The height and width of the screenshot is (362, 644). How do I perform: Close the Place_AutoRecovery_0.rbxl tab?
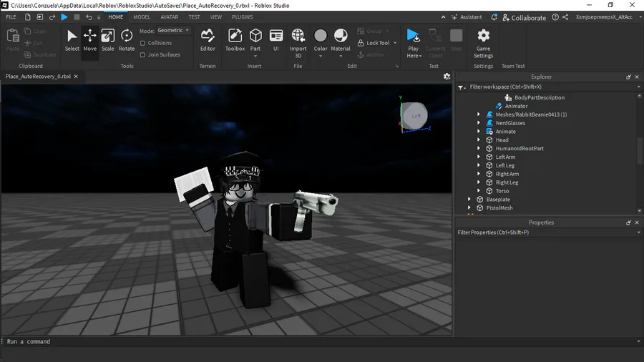tap(76, 77)
